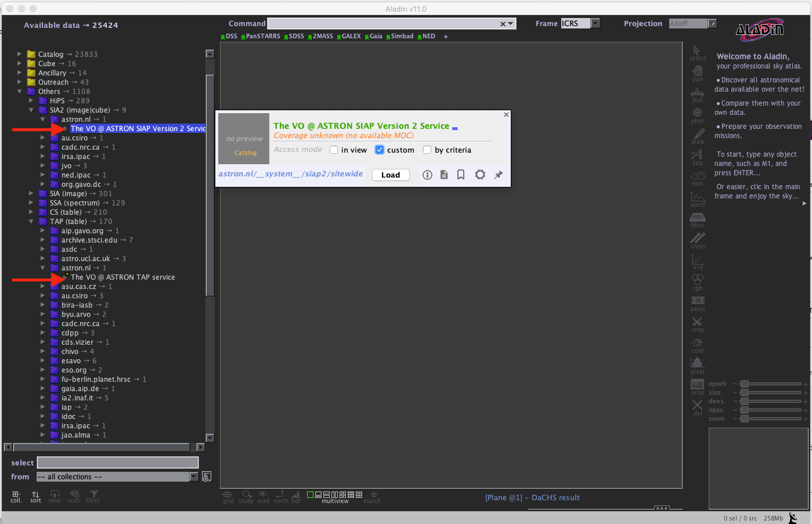This screenshot has height=524, width=812.
Task: Pick the phot photometry tool
Action: tap(698, 116)
